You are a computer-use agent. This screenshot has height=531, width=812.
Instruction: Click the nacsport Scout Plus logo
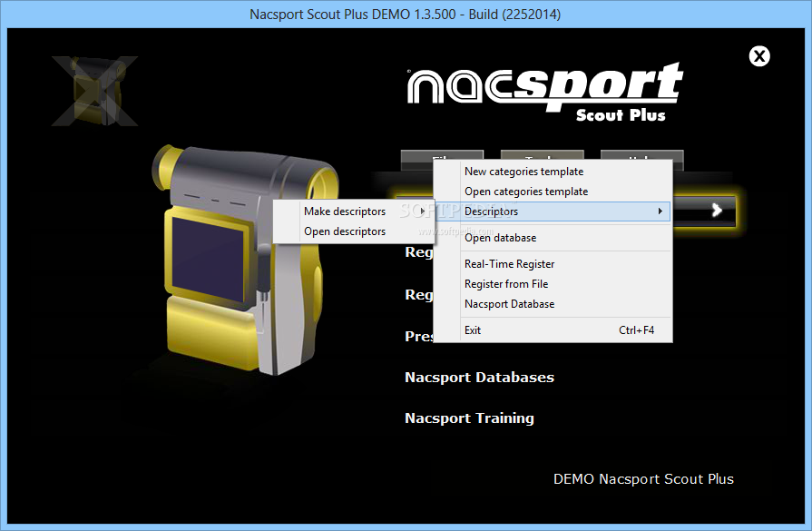544,93
